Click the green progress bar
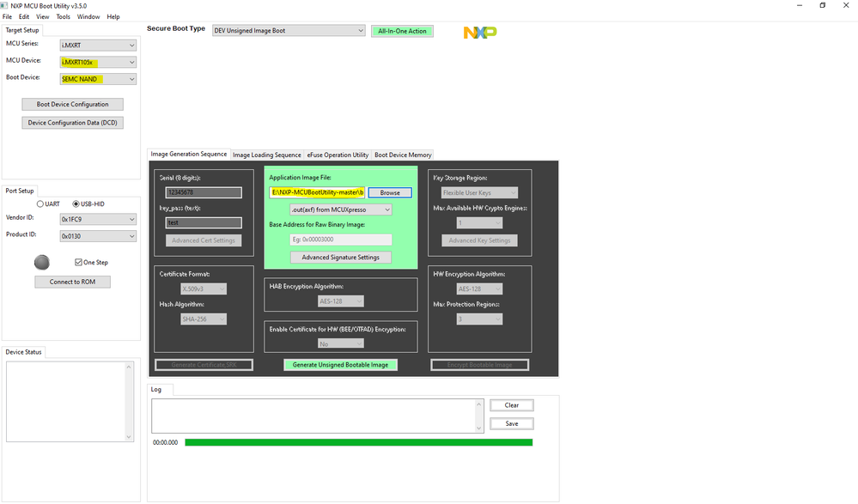The width and height of the screenshot is (858, 504). tap(358, 442)
